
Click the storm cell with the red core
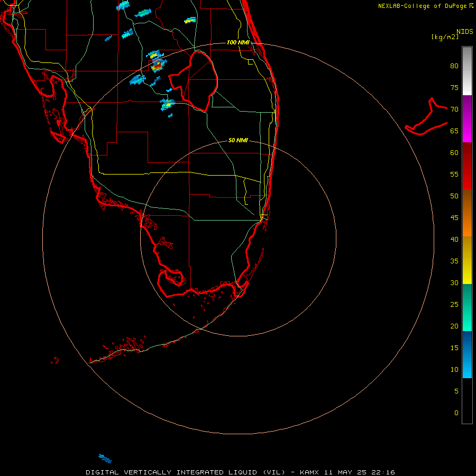[x=159, y=66]
